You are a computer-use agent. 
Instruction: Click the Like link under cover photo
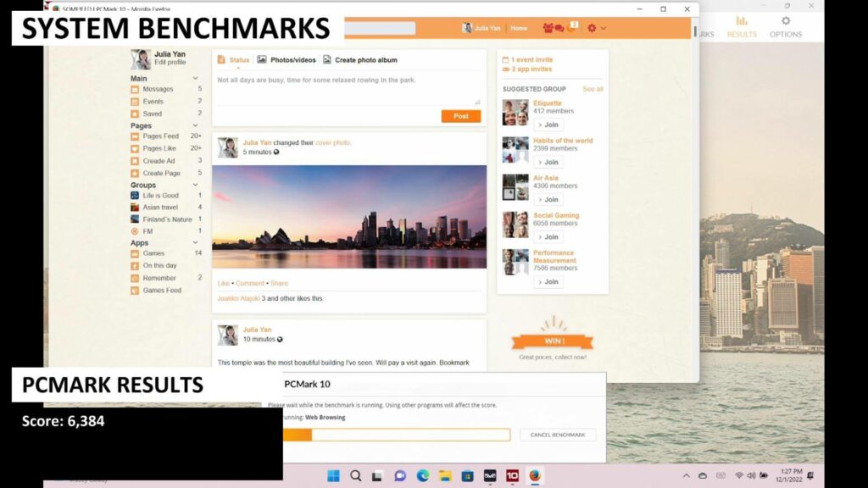pos(224,283)
